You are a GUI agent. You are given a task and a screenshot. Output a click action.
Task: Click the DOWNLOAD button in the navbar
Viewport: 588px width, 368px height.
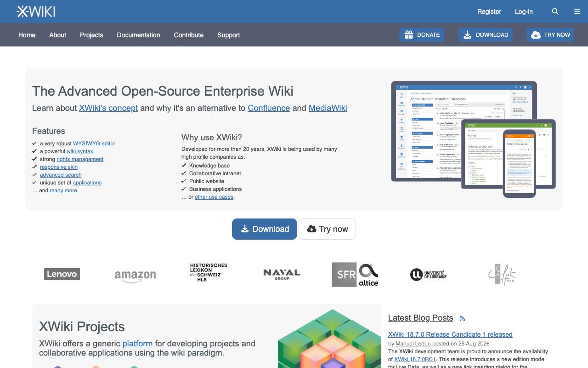[485, 34]
